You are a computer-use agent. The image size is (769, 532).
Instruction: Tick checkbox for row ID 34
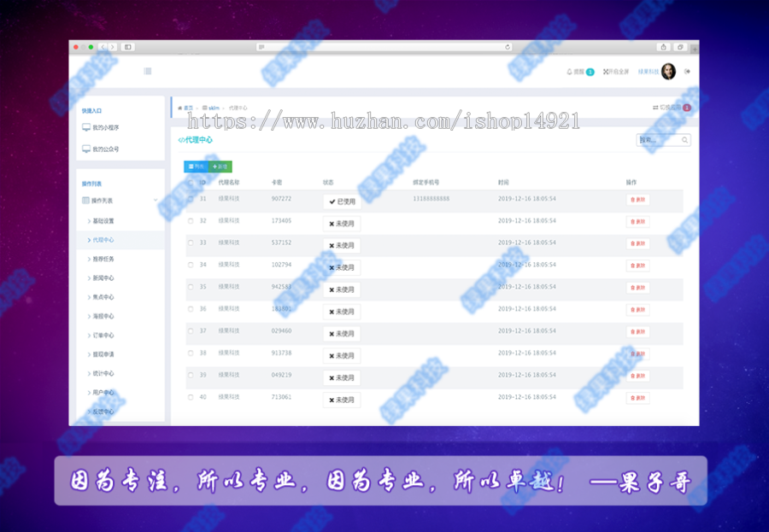pos(191,265)
